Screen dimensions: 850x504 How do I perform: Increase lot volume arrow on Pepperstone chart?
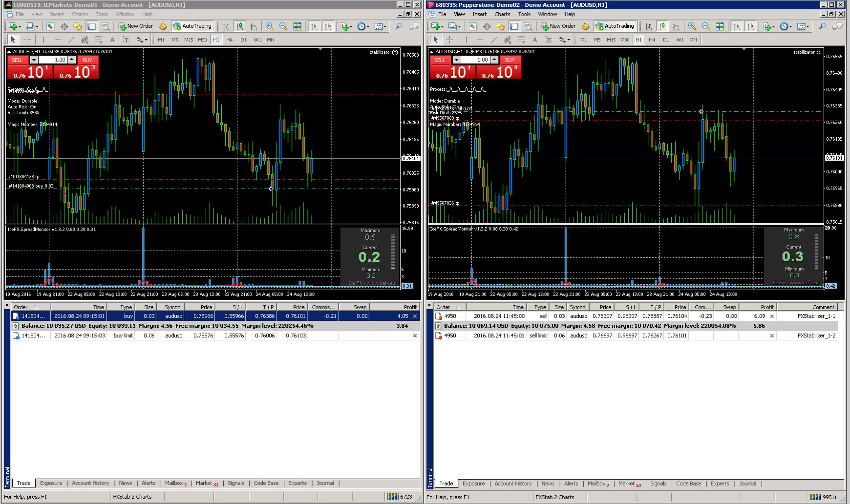(x=494, y=60)
